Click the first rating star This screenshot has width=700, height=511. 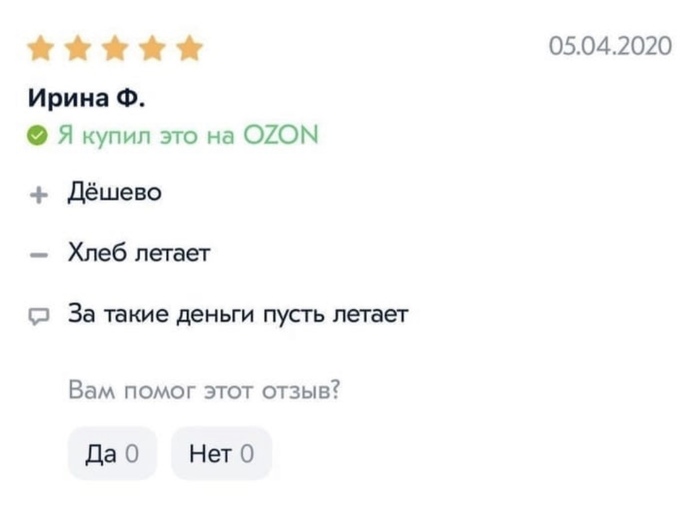point(41,49)
